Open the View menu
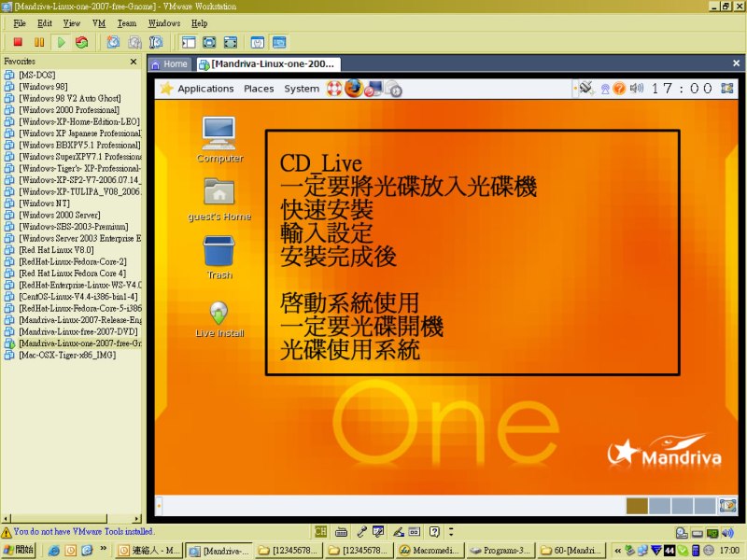This screenshot has width=747, height=560. 72,23
